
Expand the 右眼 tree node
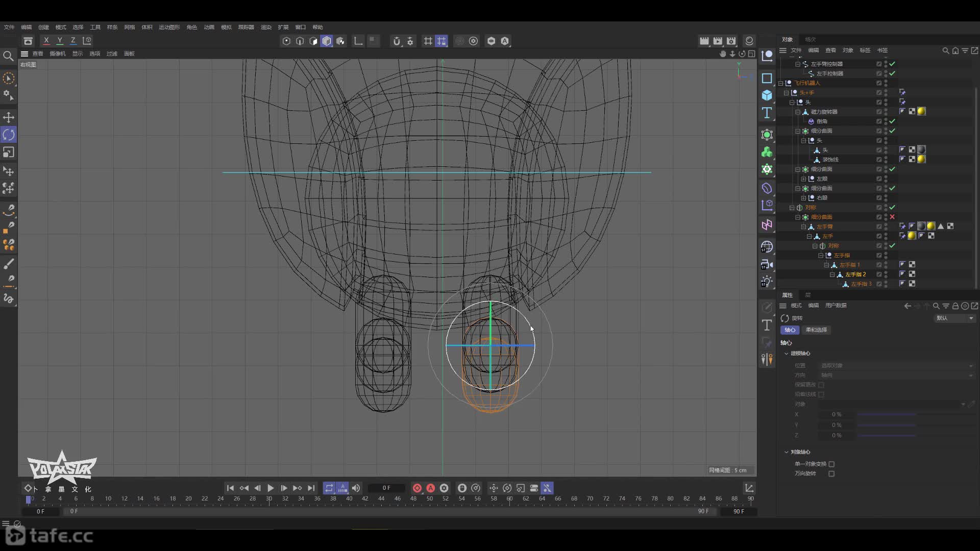pos(803,198)
